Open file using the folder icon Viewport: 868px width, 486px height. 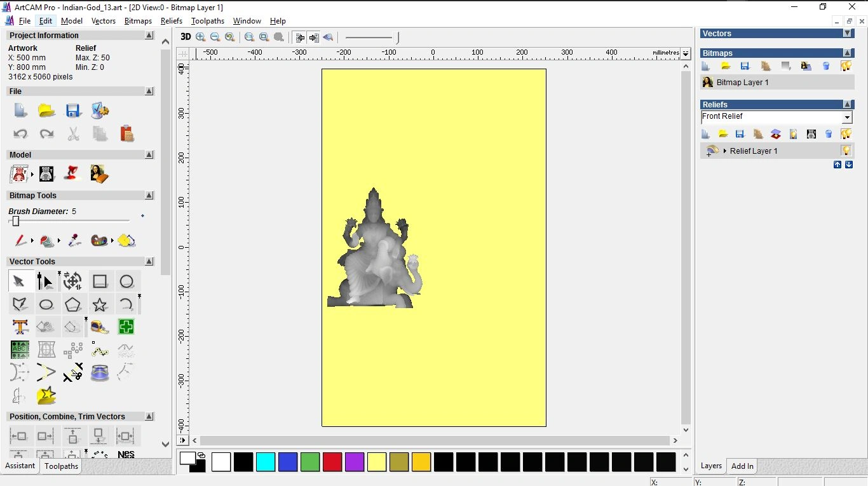click(46, 111)
